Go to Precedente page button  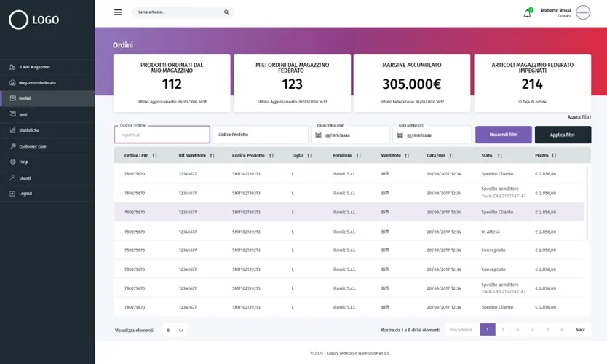(461, 330)
